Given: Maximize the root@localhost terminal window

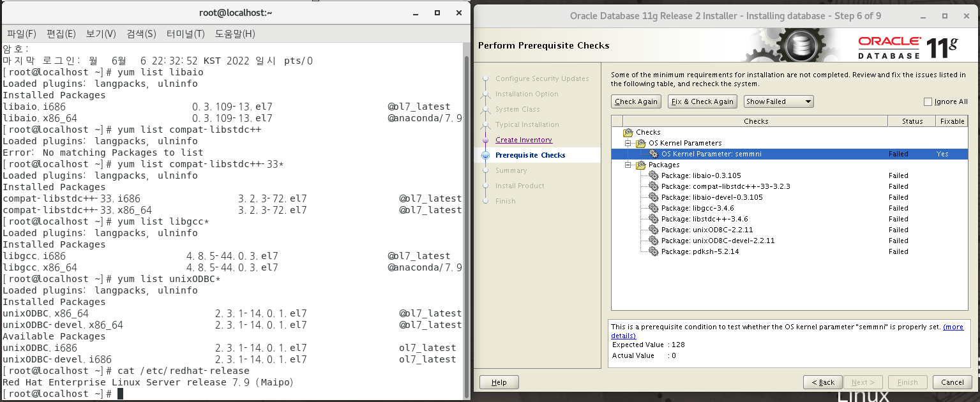Looking at the screenshot, I should pyautogui.click(x=437, y=13).
